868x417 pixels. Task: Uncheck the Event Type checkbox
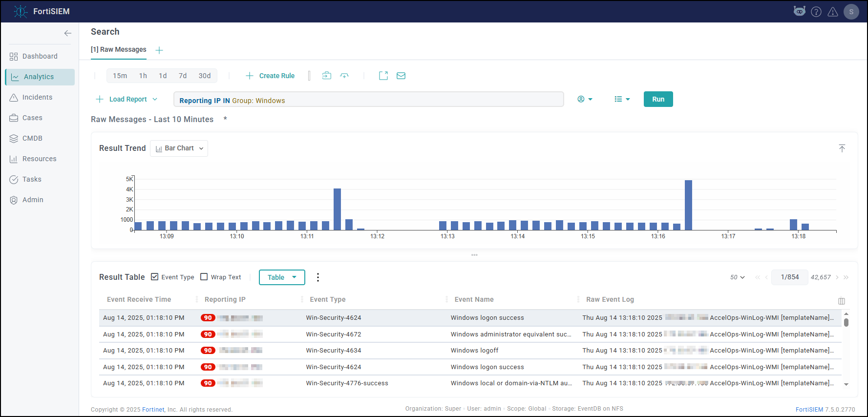(x=155, y=277)
